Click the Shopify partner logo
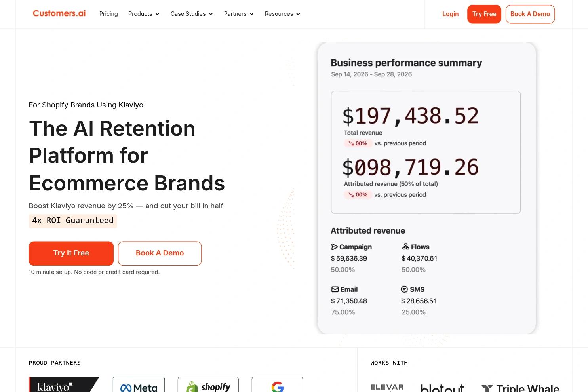The image size is (588, 392). [x=208, y=384]
